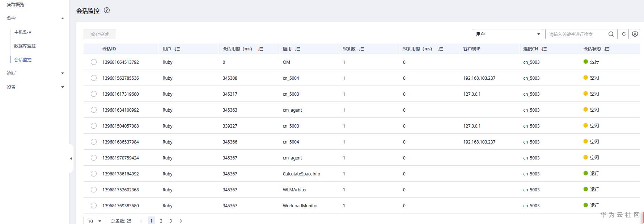644x224 pixels.
Task: Select session 139681664513792 radio button
Action: [x=94, y=62]
